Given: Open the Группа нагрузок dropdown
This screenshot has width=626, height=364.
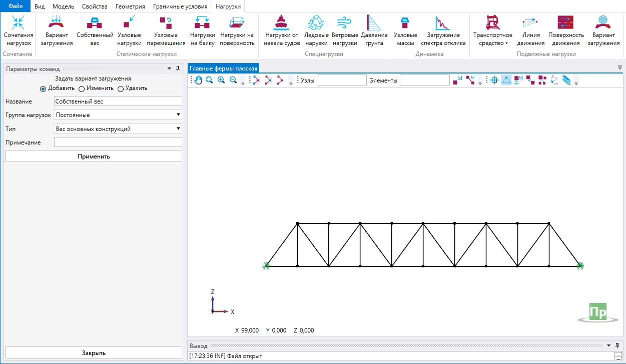Looking at the screenshot, I should [x=118, y=115].
